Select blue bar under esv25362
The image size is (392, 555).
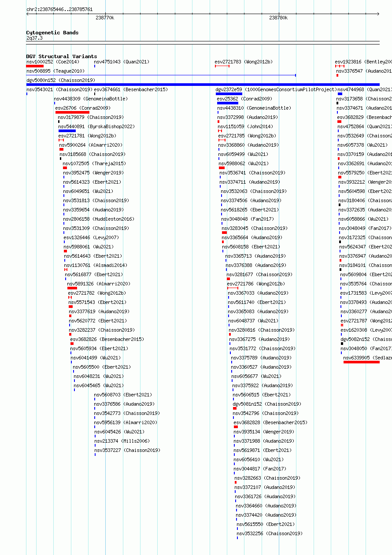pos(228,103)
